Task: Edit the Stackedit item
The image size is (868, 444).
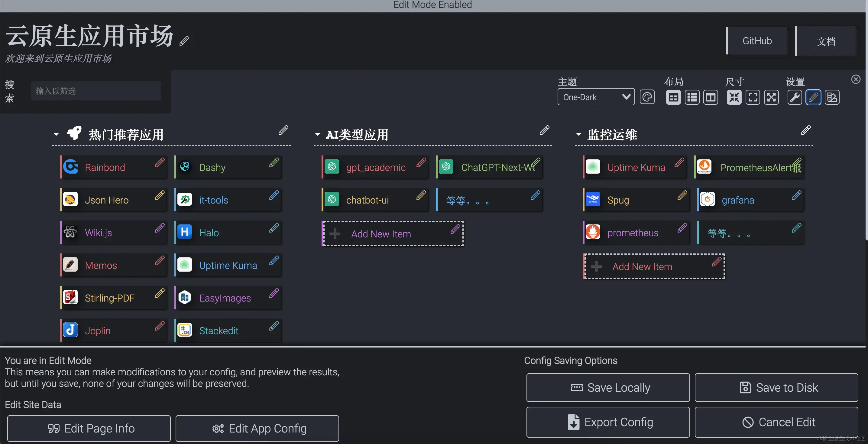Action: point(274,326)
